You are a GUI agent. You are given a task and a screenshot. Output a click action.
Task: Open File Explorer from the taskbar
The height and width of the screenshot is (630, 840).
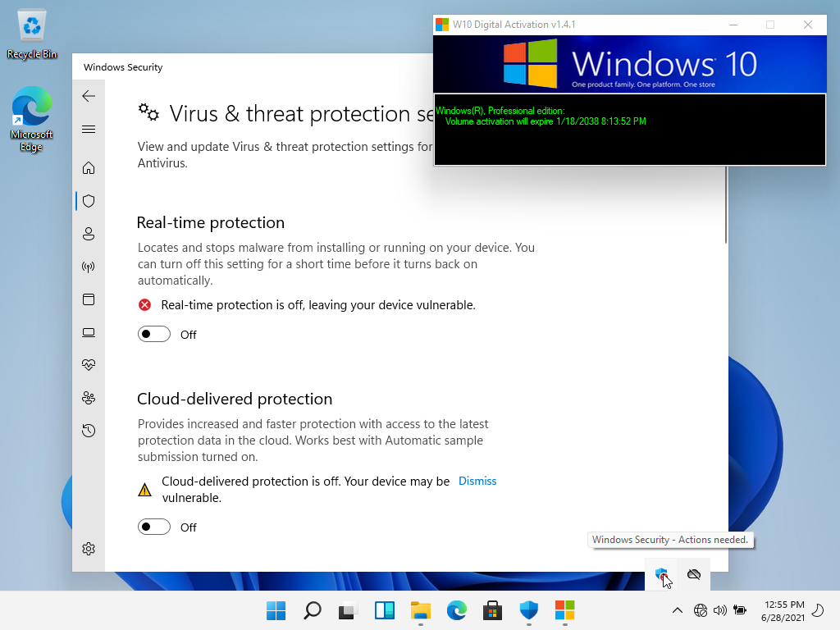421,610
